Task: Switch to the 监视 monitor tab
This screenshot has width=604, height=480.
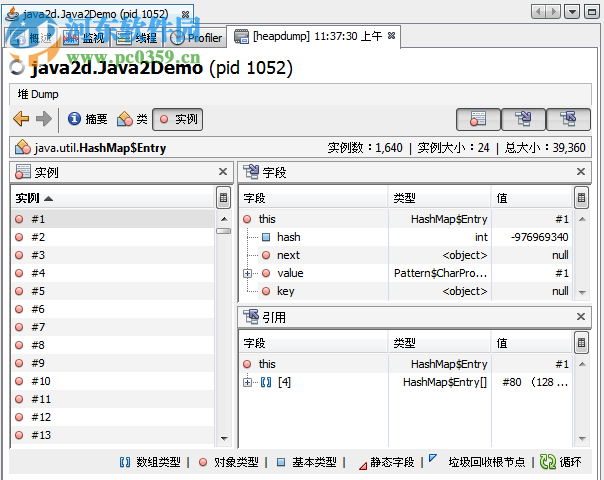Action: pos(84,38)
